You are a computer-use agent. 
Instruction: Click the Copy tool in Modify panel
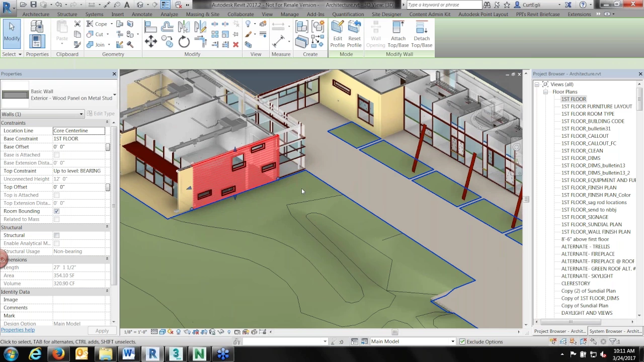pos(167,42)
